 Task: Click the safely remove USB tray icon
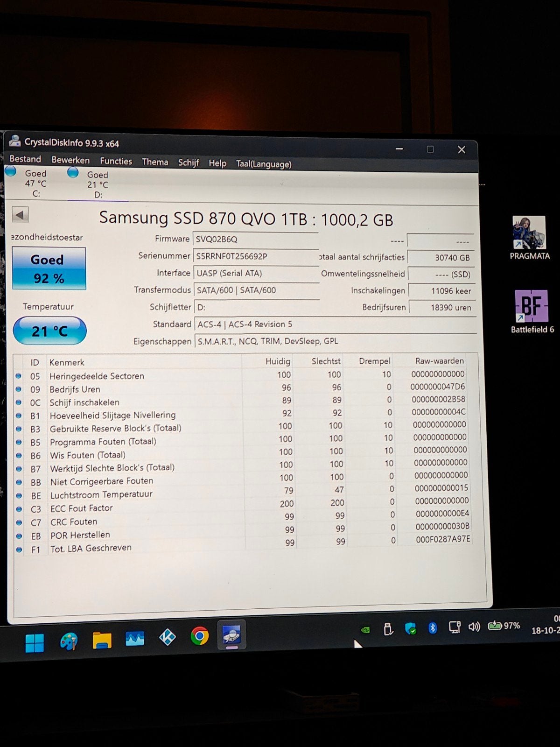point(388,629)
